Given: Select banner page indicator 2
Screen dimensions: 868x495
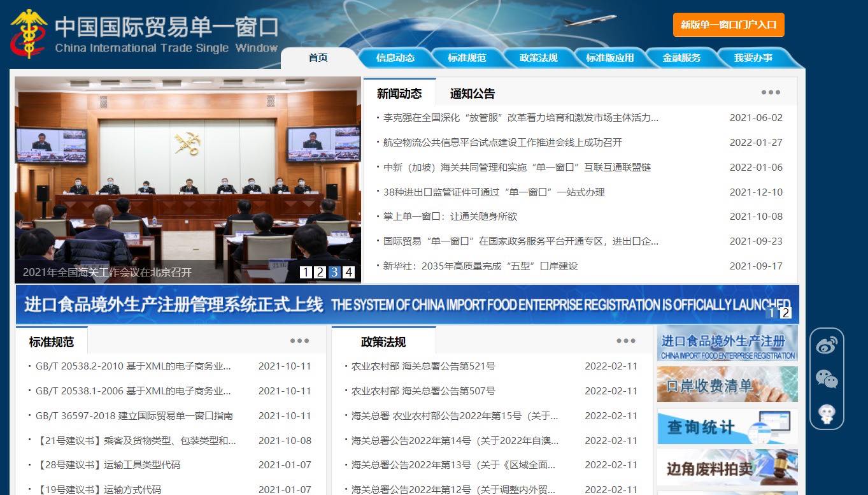Looking at the screenshot, I should (786, 313).
